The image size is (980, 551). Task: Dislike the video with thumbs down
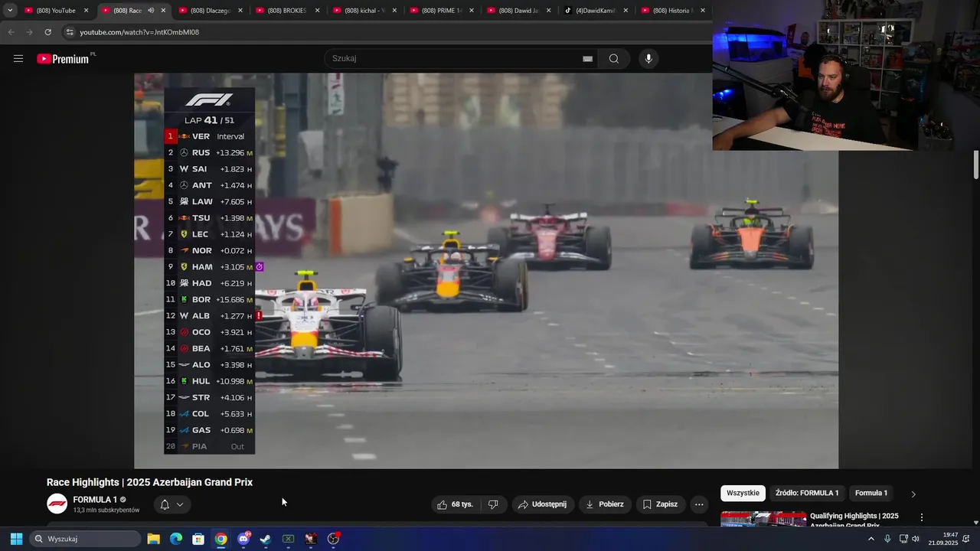(x=493, y=504)
